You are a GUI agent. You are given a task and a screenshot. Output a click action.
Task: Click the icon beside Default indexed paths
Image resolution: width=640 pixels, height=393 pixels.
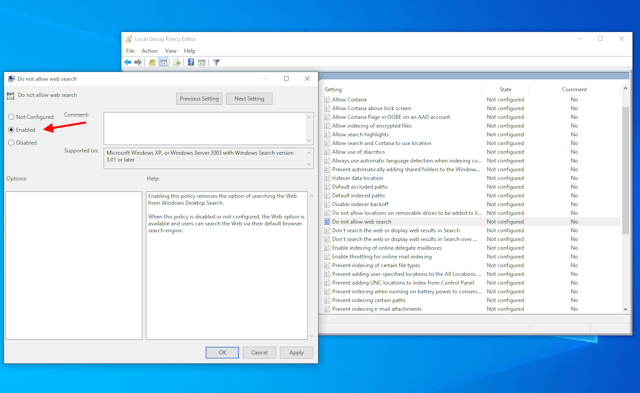click(x=327, y=195)
